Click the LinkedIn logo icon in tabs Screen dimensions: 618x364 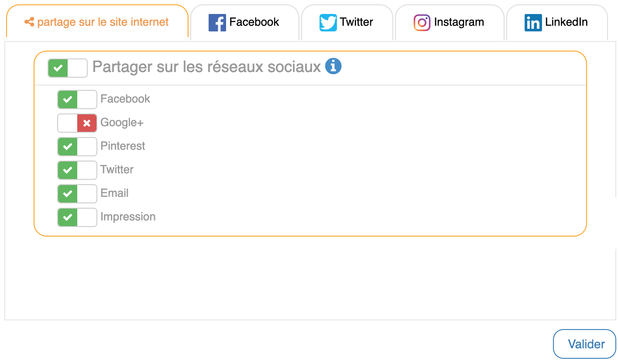point(533,23)
